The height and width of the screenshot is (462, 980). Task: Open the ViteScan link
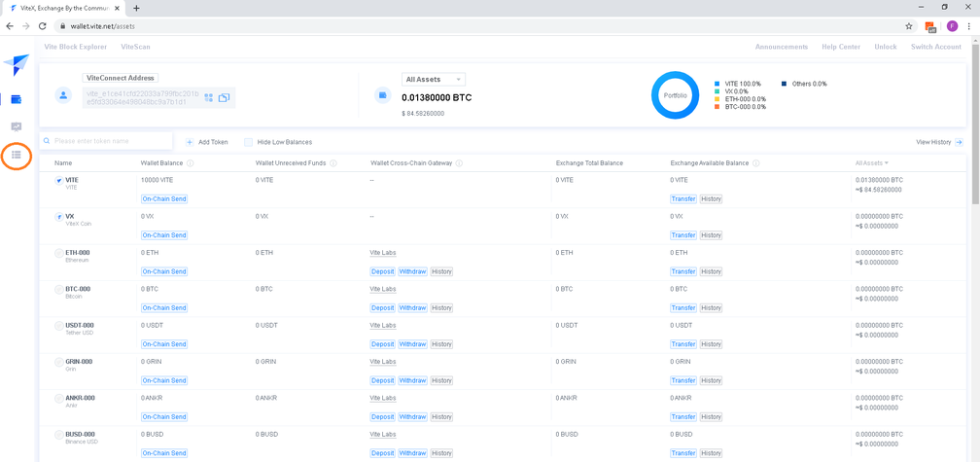(136, 47)
